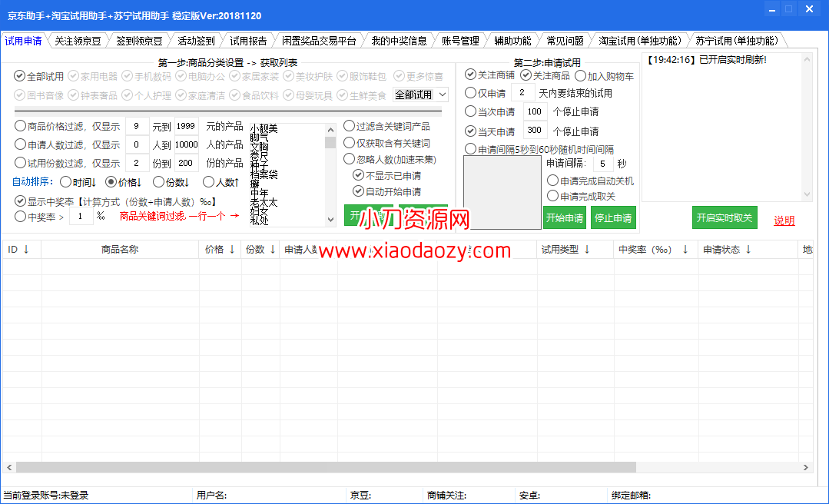
Task: Sort automatically by 价格↓
Action: [x=124, y=182]
